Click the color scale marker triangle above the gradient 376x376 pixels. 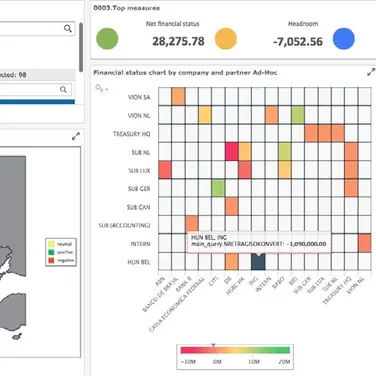coord(214,345)
